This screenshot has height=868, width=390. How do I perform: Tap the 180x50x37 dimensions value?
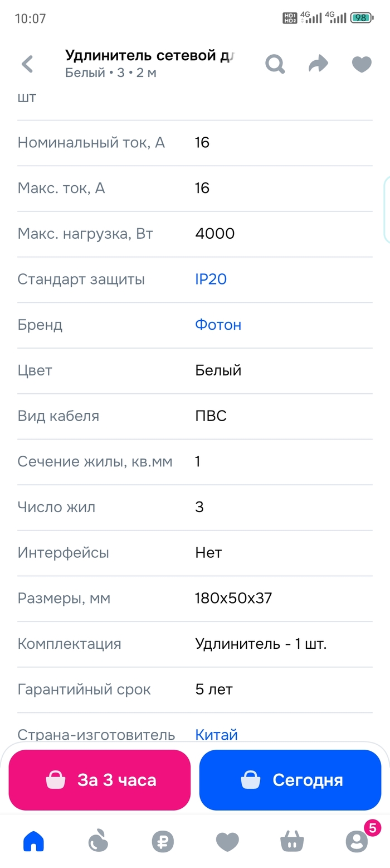[x=233, y=599]
